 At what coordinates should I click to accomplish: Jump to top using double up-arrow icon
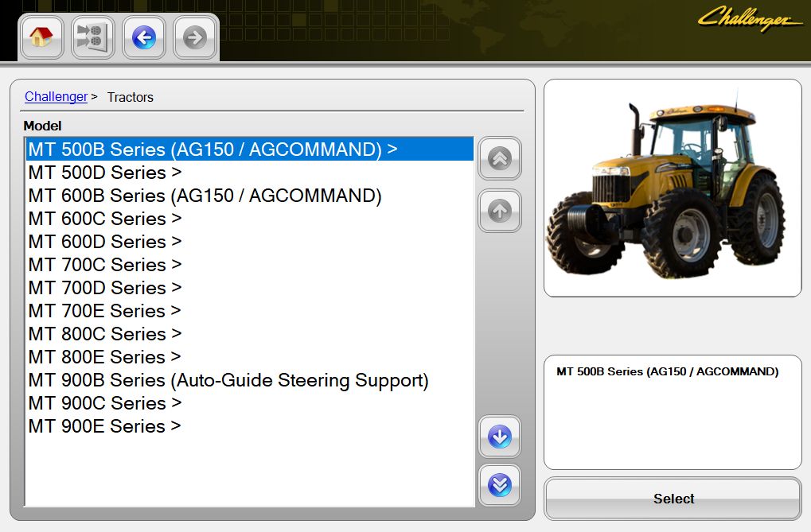click(499, 158)
